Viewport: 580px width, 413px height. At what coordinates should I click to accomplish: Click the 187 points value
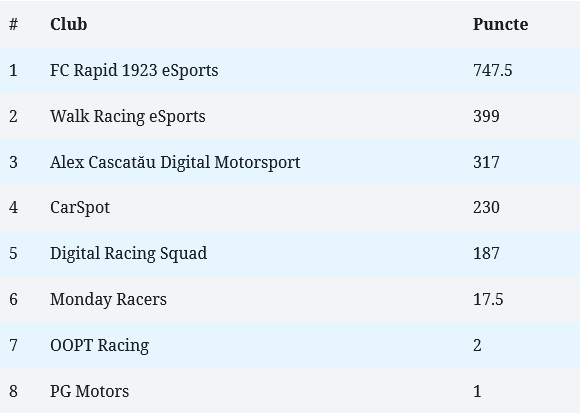[x=486, y=253]
